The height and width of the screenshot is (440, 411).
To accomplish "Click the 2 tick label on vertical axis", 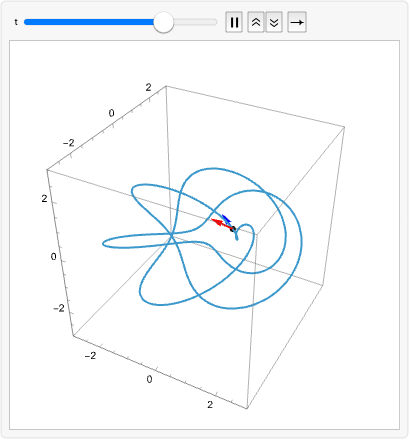I will coord(44,199).
